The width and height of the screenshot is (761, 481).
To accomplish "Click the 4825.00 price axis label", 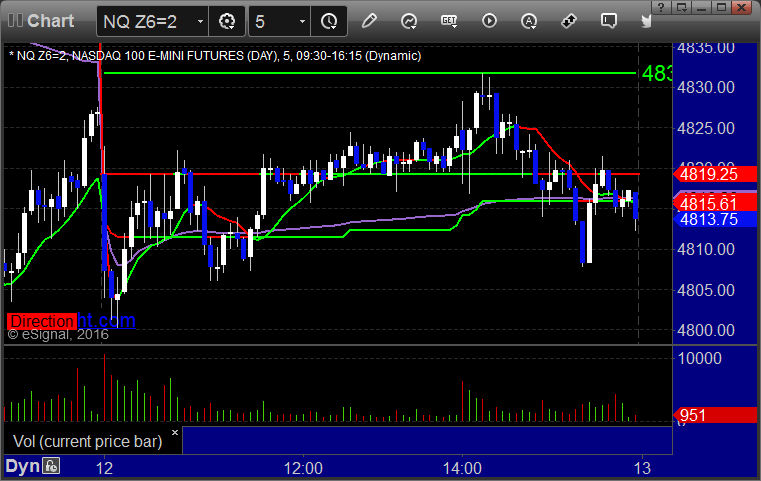I will pos(706,128).
